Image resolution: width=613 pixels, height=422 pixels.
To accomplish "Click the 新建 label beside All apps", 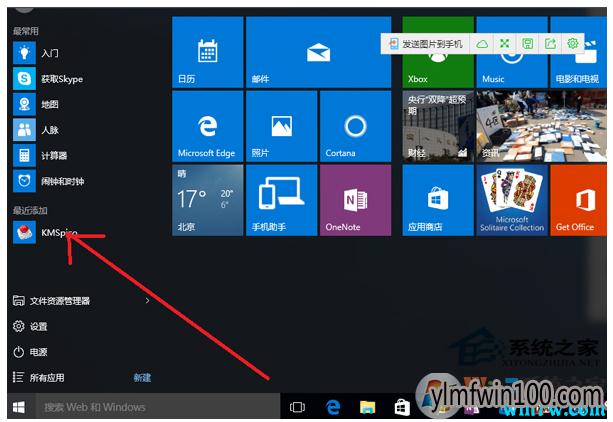I will click(142, 377).
